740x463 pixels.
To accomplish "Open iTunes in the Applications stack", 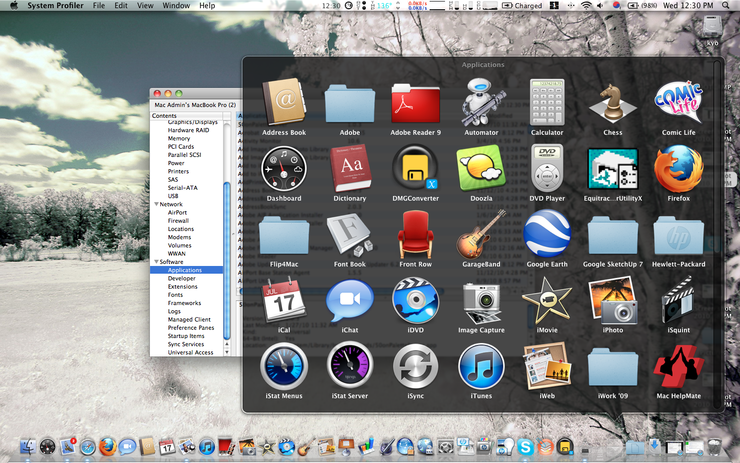I will click(x=481, y=366).
